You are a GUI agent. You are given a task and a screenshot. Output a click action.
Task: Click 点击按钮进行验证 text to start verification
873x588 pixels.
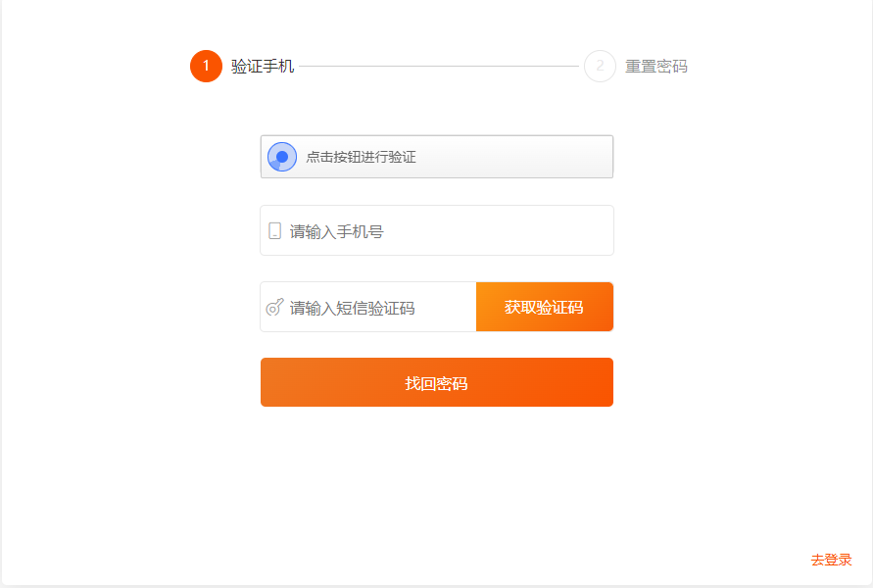click(x=361, y=157)
